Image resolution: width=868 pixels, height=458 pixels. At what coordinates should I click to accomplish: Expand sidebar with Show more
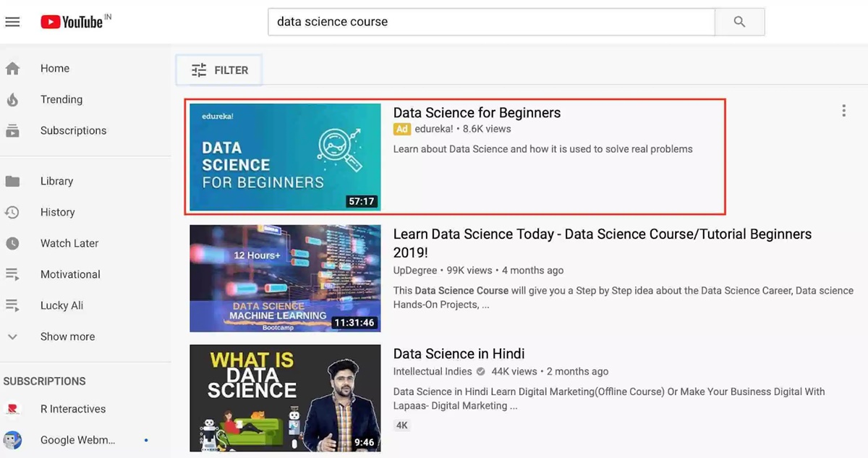(x=67, y=336)
